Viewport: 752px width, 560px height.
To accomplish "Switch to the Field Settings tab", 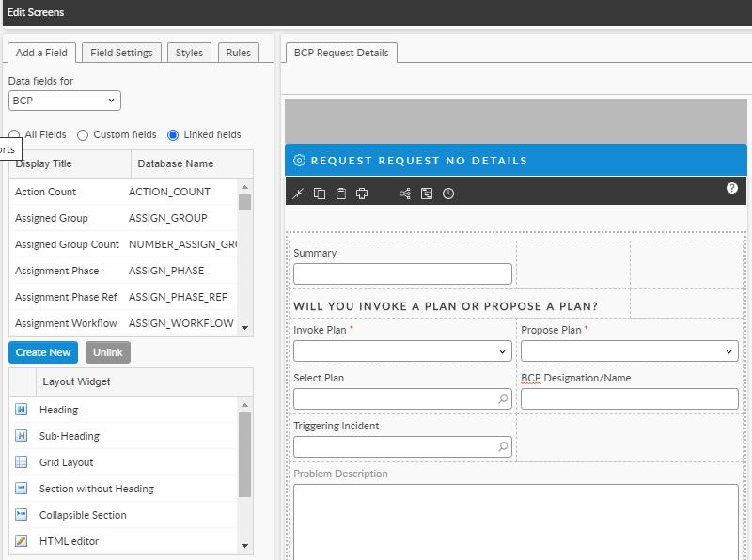I will (x=121, y=53).
